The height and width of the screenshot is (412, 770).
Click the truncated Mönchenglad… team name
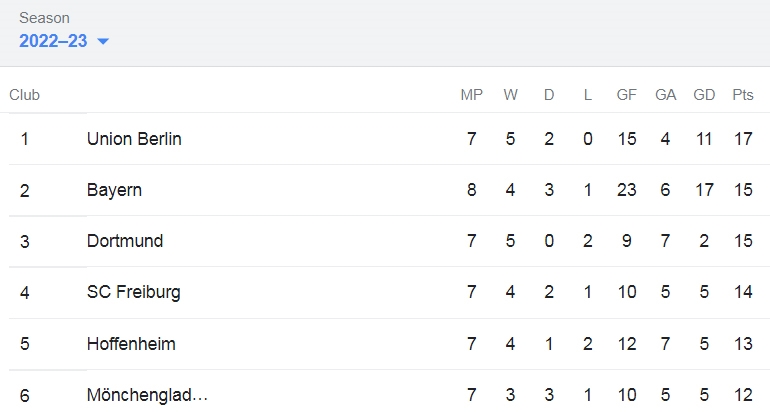coord(147,395)
